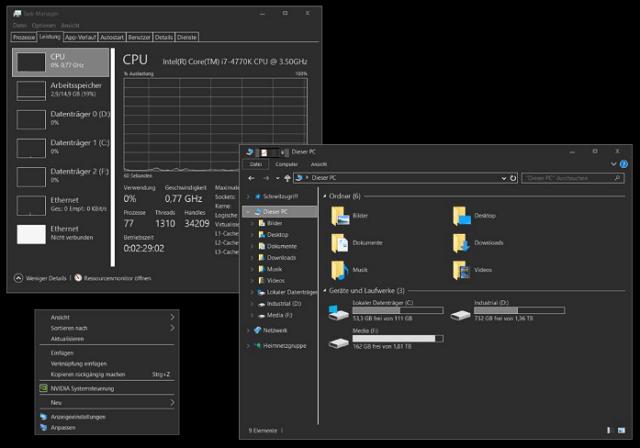The height and width of the screenshot is (448, 640).
Task: Go up one level with the arrow
Action: (x=287, y=178)
